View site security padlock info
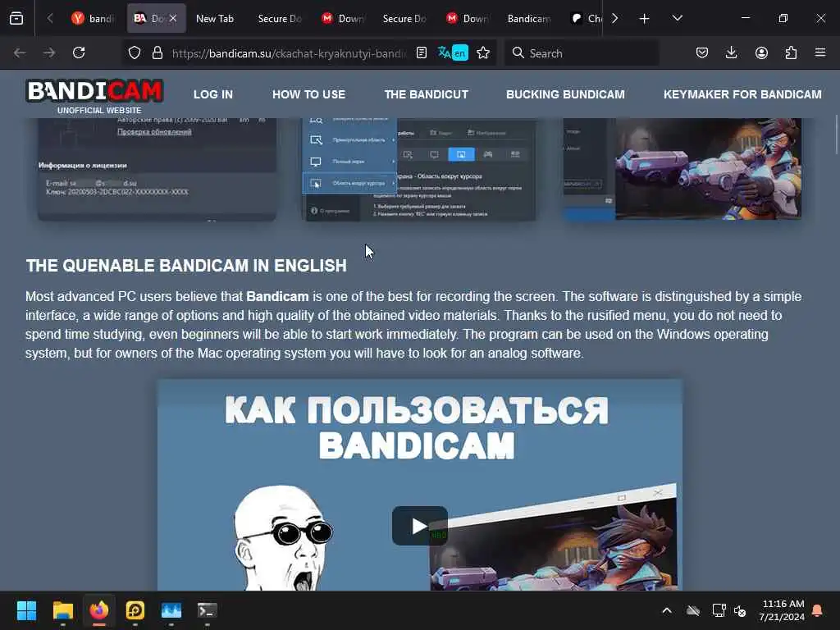The image size is (840, 630). tap(157, 52)
